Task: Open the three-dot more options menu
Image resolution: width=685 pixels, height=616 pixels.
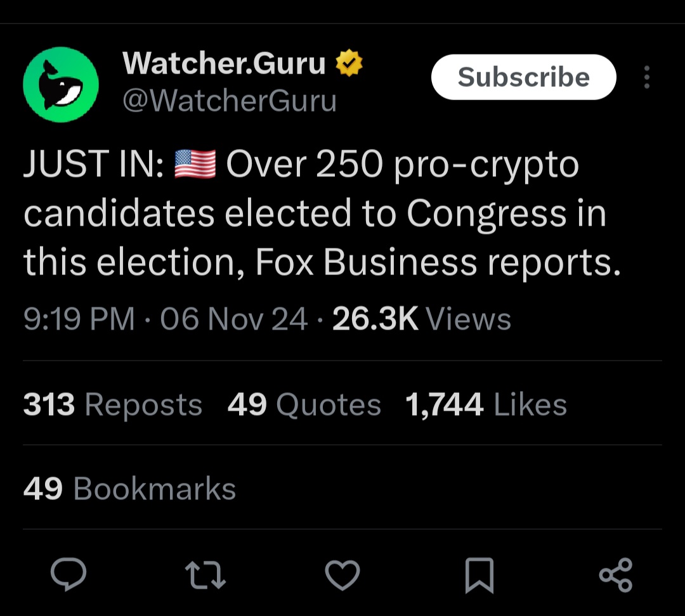Action: click(x=646, y=77)
